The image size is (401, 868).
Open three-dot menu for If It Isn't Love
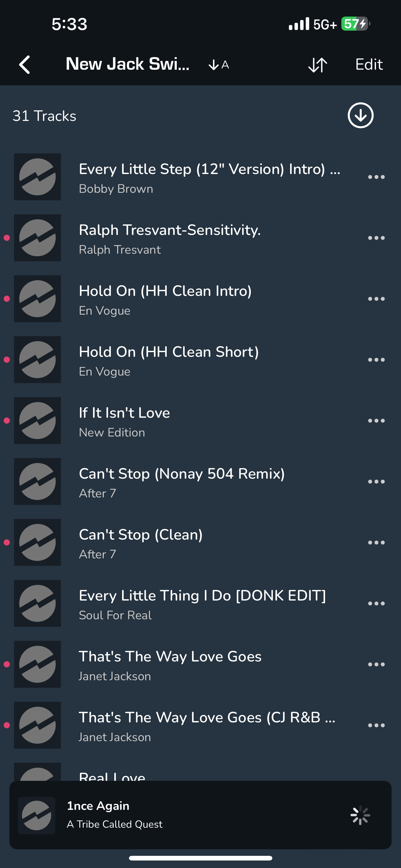click(376, 421)
